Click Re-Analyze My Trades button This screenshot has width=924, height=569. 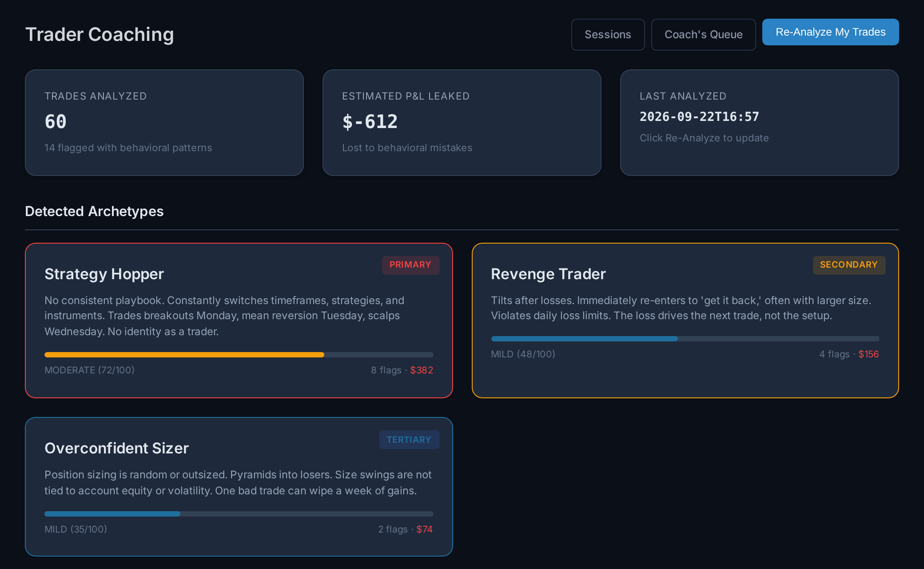coord(830,32)
